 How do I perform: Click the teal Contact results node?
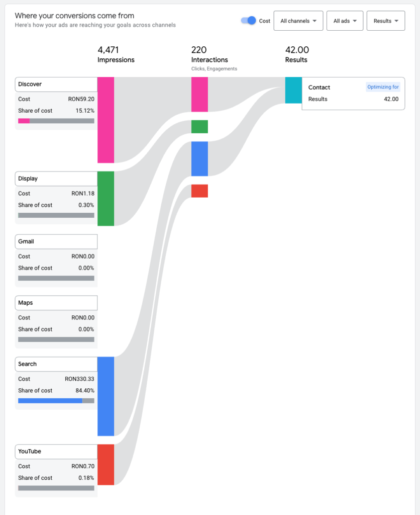click(x=293, y=91)
